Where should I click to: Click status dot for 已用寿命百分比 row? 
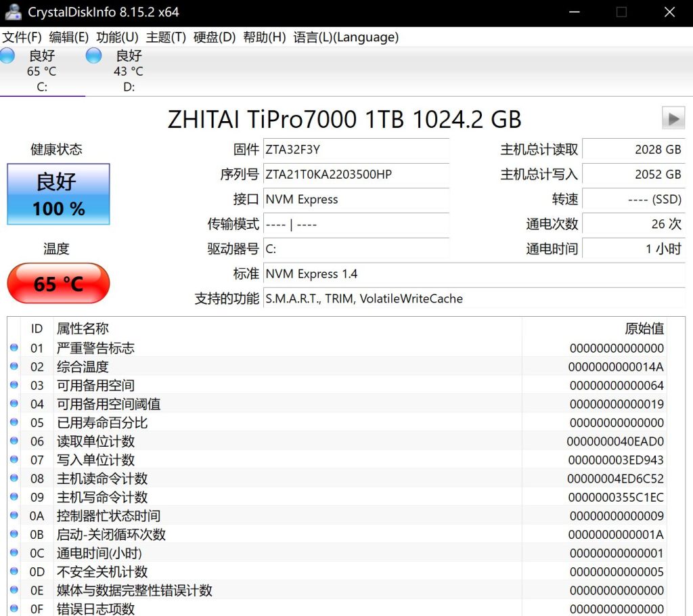point(14,422)
